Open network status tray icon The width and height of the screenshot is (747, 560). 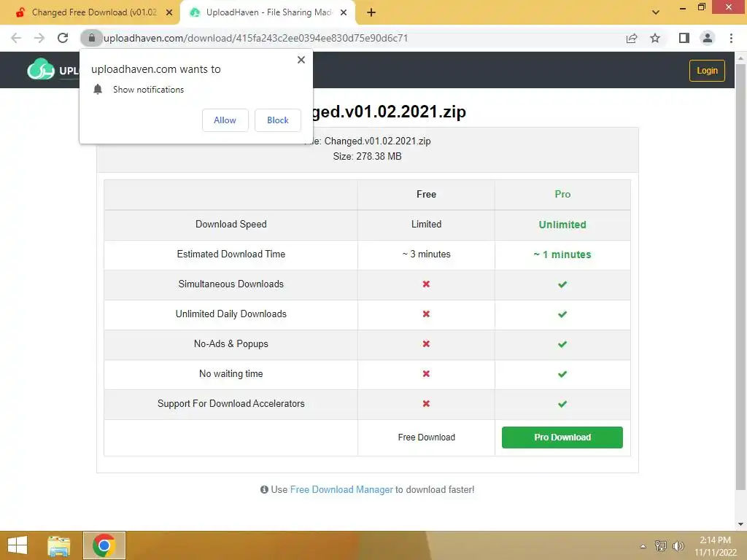(x=661, y=545)
